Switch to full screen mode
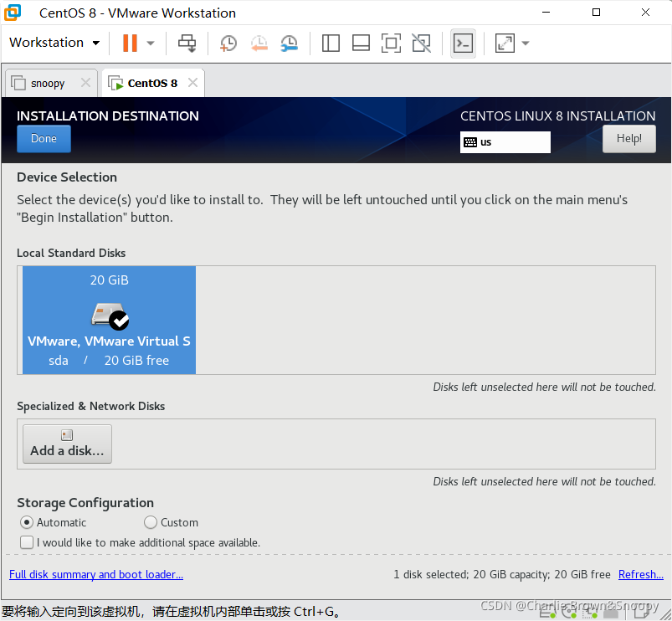Image resolution: width=672 pixels, height=621 pixels. (391, 44)
